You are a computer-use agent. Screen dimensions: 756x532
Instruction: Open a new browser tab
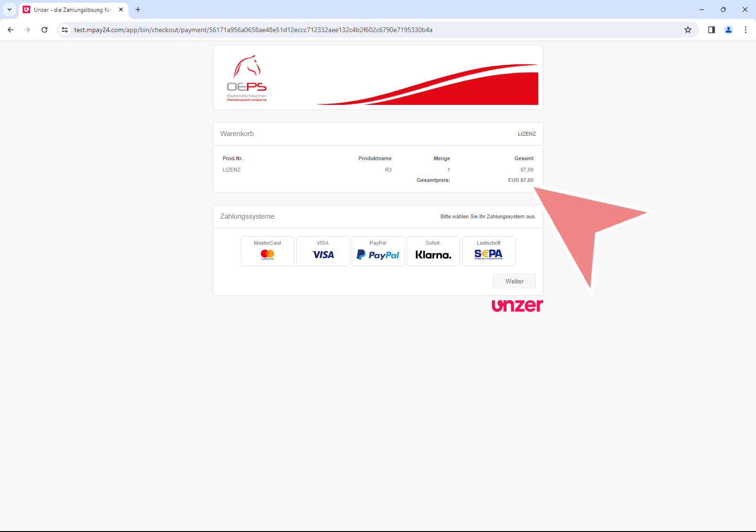coord(138,9)
